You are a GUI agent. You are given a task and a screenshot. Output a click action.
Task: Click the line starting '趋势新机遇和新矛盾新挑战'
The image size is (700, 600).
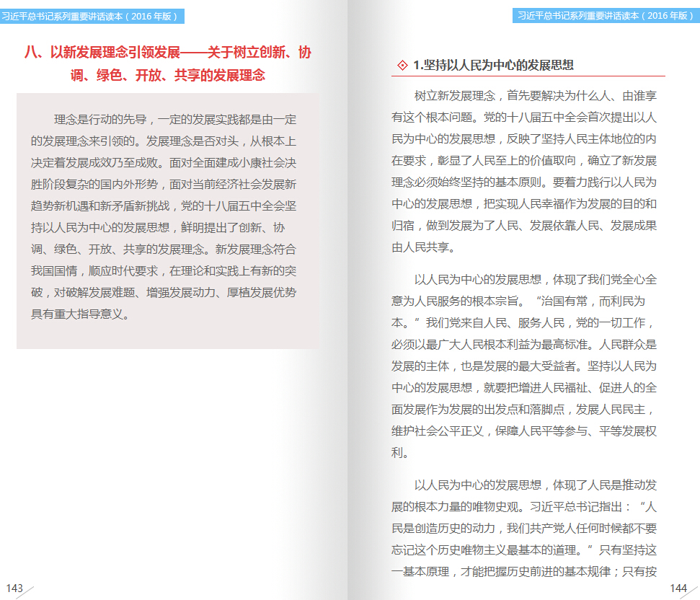(x=164, y=206)
